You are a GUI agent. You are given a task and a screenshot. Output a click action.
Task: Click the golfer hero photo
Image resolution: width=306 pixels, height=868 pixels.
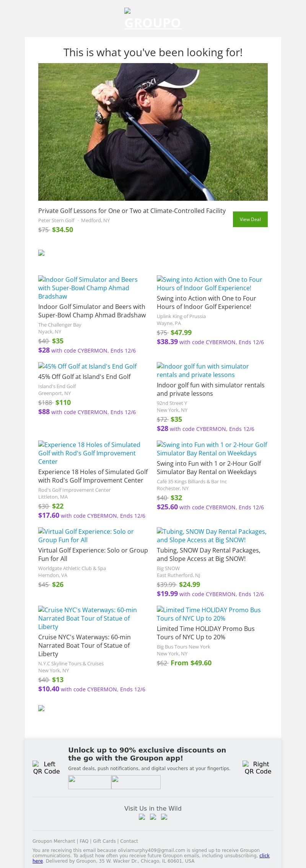pos(153,132)
